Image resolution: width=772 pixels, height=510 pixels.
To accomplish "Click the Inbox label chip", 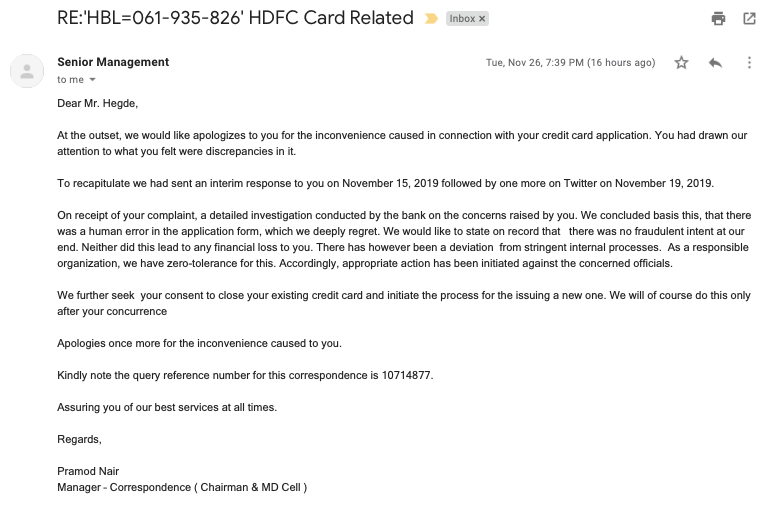I will point(462,19).
